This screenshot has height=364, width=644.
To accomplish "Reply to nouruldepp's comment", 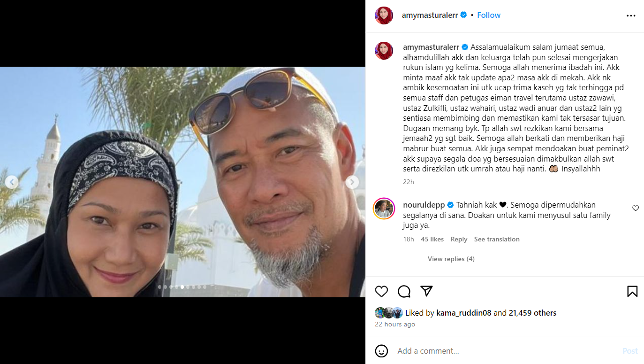I will 459,239.
